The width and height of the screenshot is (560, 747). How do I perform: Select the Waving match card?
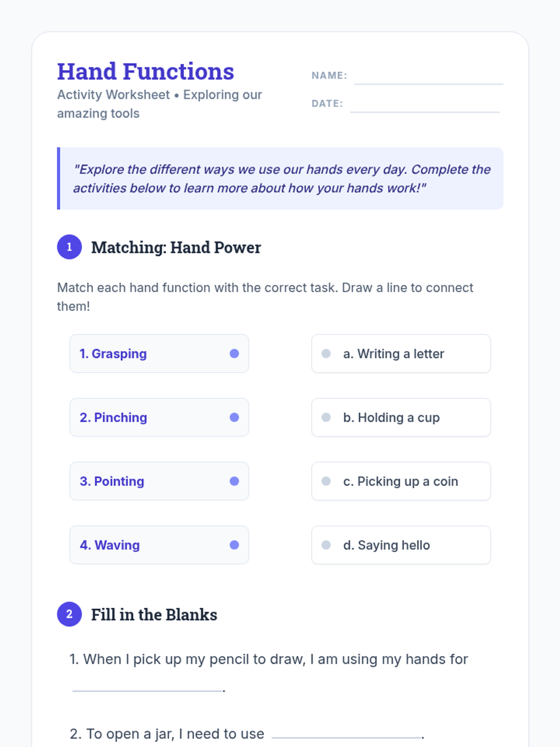pos(159,545)
